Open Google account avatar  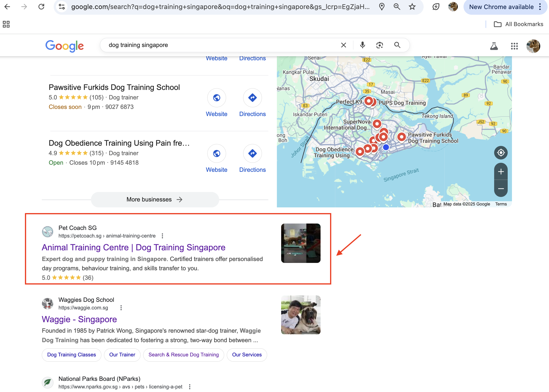pyautogui.click(x=533, y=46)
